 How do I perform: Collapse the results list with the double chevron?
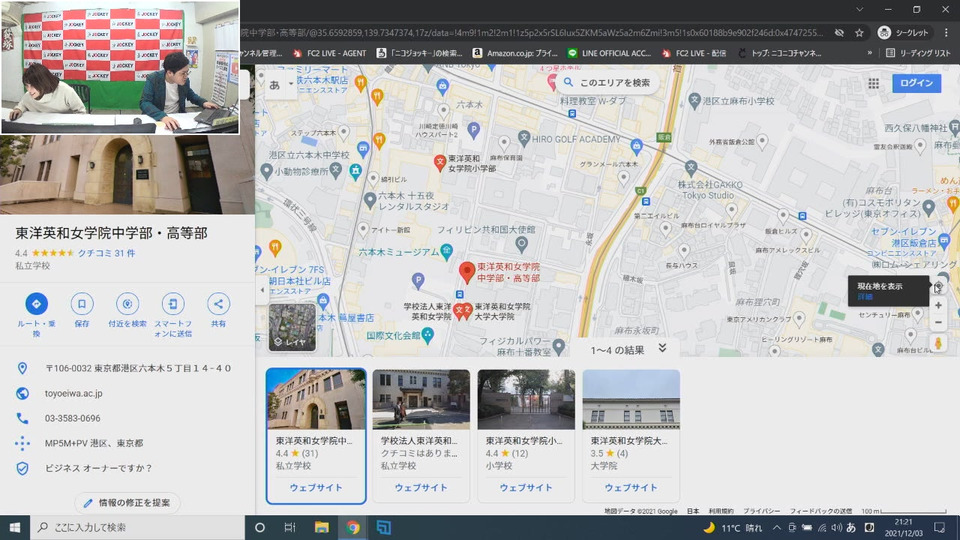pyautogui.click(x=662, y=348)
